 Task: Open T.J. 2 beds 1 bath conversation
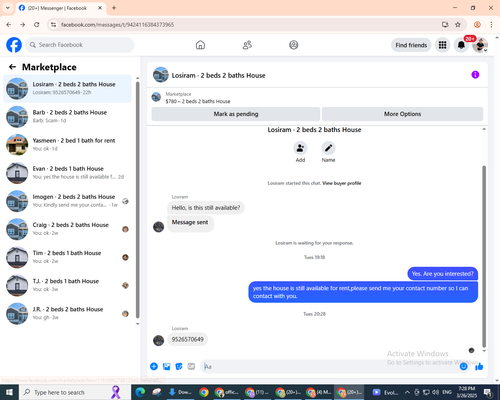click(x=67, y=285)
